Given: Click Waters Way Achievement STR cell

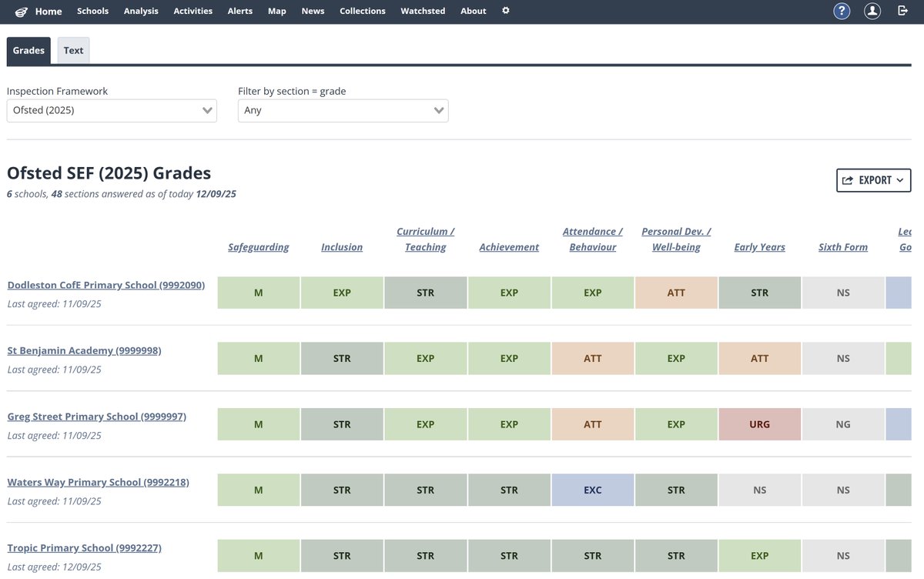Looking at the screenshot, I should pos(509,490).
